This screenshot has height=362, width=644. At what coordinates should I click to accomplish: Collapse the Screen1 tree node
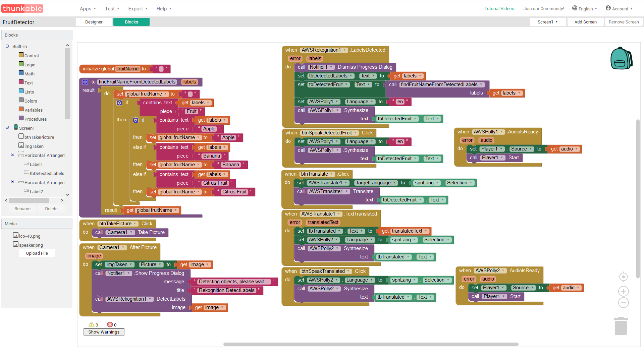(7, 127)
